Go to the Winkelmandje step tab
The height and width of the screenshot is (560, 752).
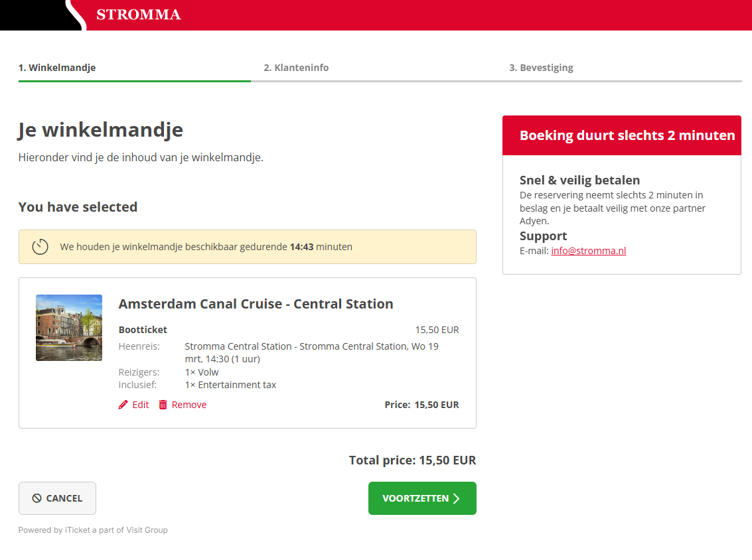[57, 68]
